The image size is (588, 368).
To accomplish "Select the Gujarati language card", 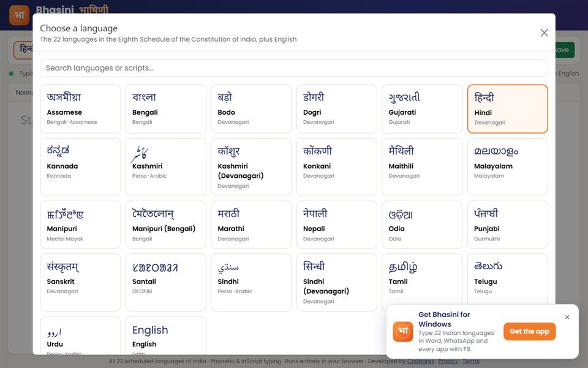I will [x=422, y=109].
